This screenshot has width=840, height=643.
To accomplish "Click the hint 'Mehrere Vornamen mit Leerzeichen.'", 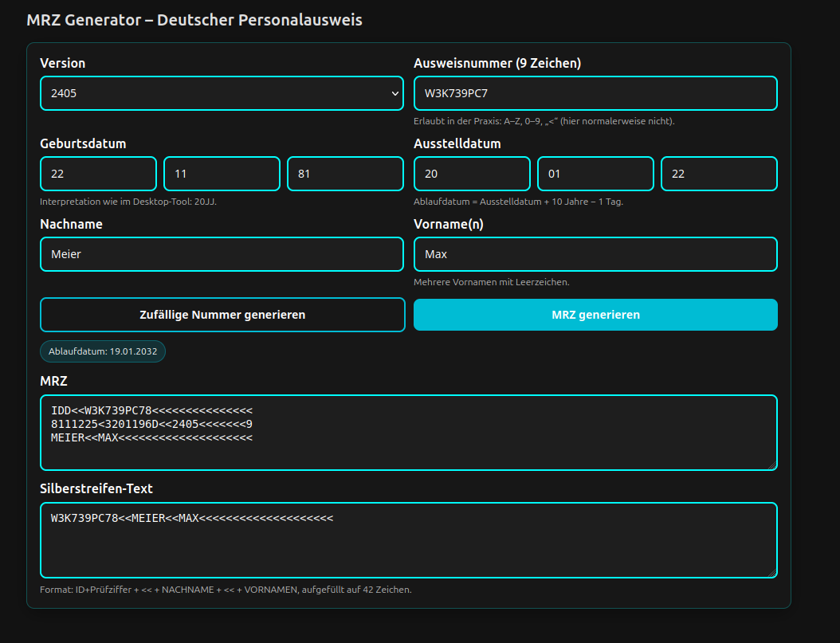I will (491, 282).
